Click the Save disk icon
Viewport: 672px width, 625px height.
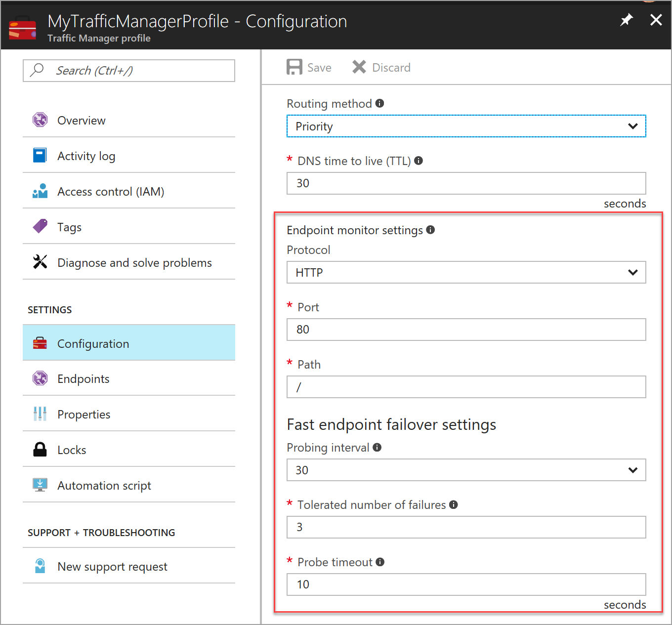click(x=294, y=67)
